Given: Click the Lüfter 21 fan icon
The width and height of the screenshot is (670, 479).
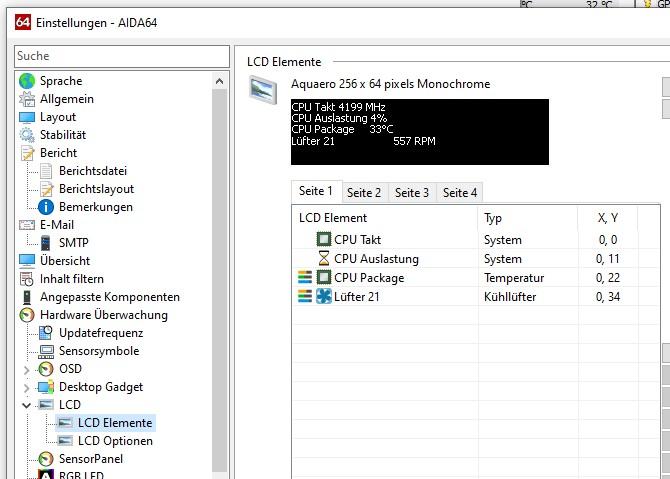Looking at the screenshot, I should tap(324, 296).
